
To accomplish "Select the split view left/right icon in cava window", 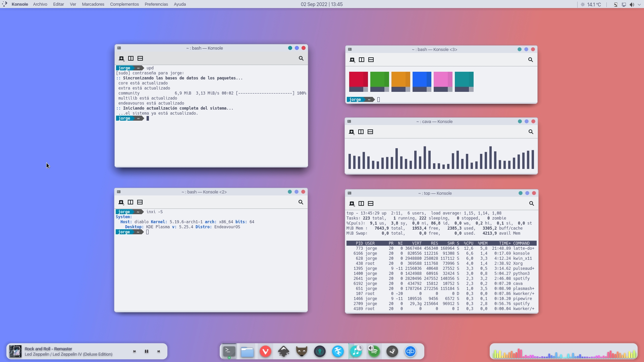I will coord(361,132).
